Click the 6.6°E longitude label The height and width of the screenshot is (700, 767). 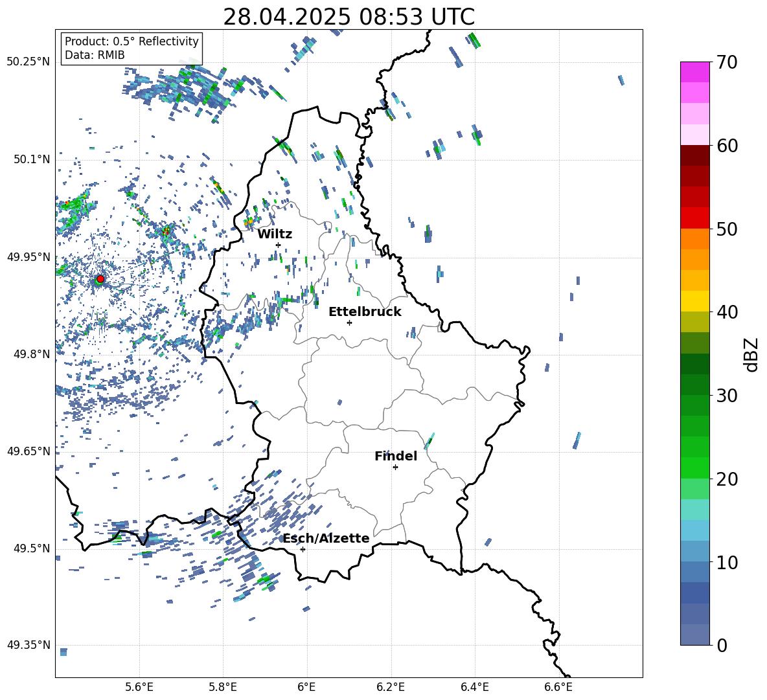[x=558, y=687]
